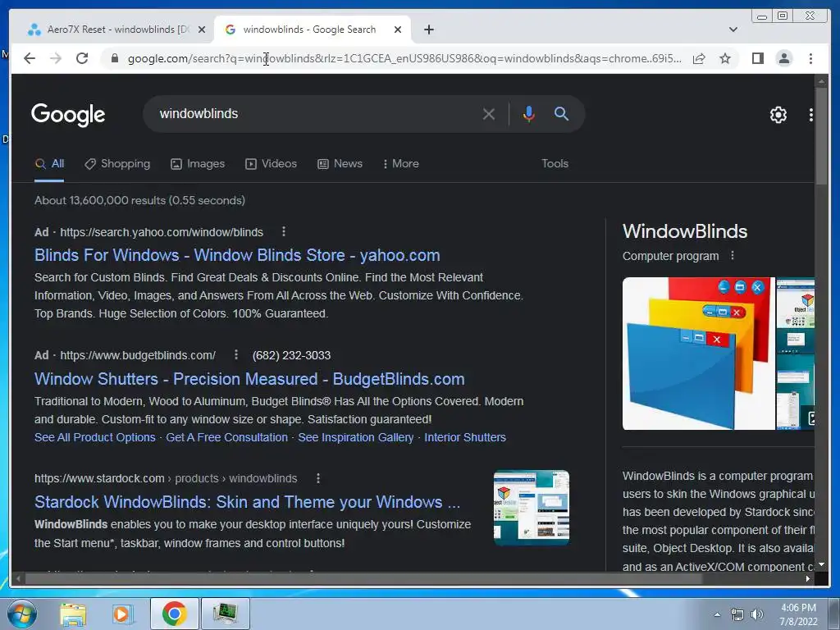Image resolution: width=840 pixels, height=630 pixels.
Task: Select the All results tab
Action: (x=49, y=164)
